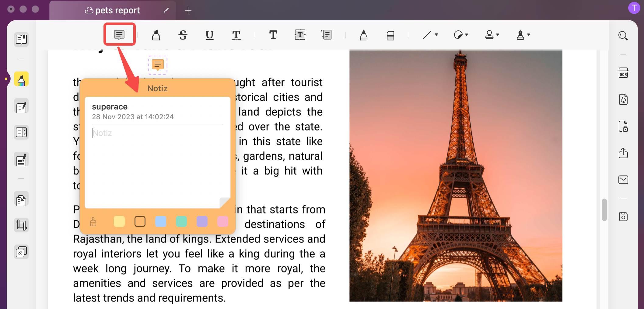The width and height of the screenshot is (644, 309).
Task: Share this file
Action: pos(623,153)
